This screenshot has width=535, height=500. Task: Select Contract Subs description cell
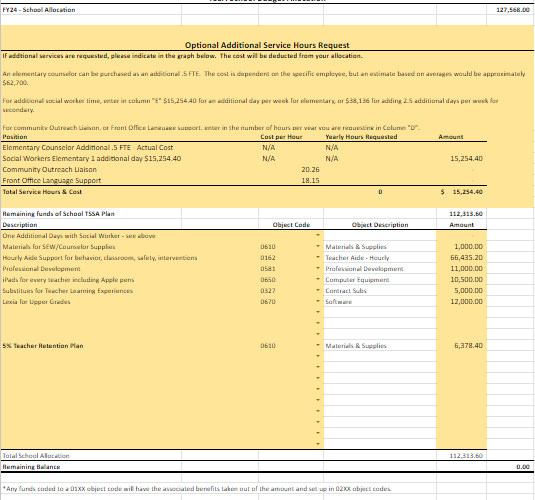coord(346,290)
